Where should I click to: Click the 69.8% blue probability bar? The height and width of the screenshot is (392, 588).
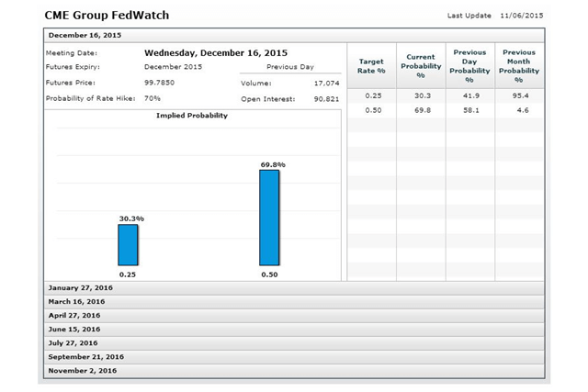(269, 218)
